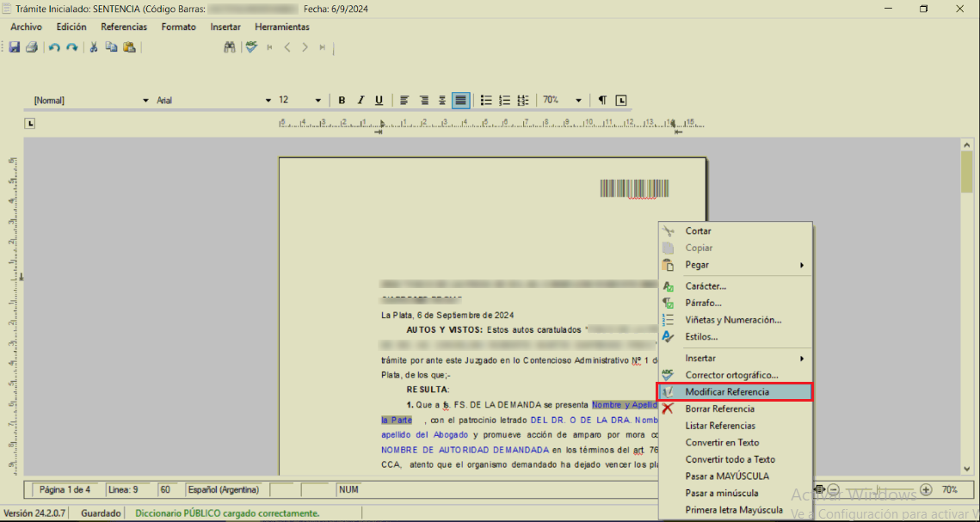Image resolution: width=980 pixels, height=522 pixels.
Task: Open the Formato menu
Action: (179, 27)
